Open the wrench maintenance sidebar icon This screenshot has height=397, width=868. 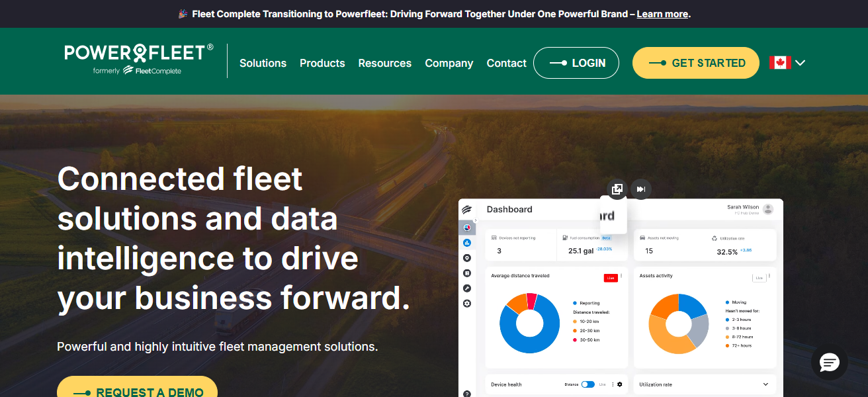tap(467, 288)
